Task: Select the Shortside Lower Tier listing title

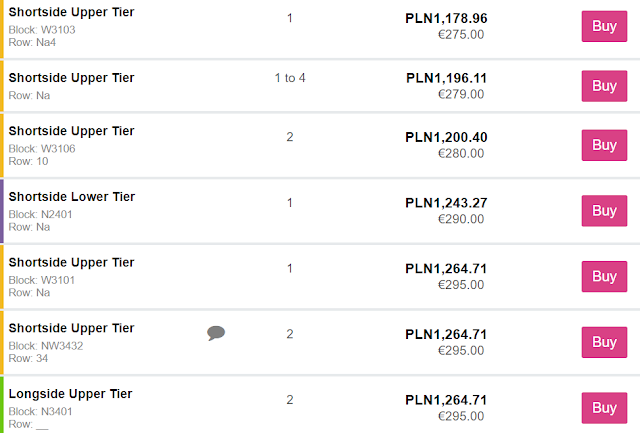Action: click(71, 197)
